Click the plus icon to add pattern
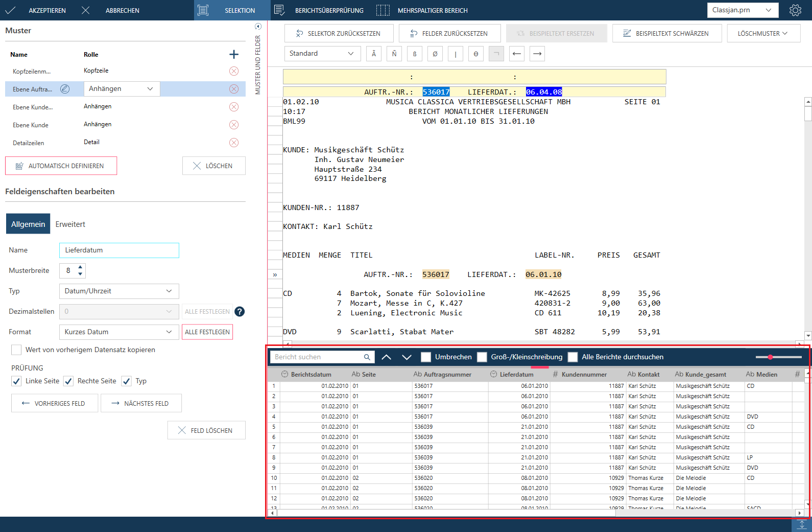This screenshot has height=532, width=812. click(x=234, y=55)
